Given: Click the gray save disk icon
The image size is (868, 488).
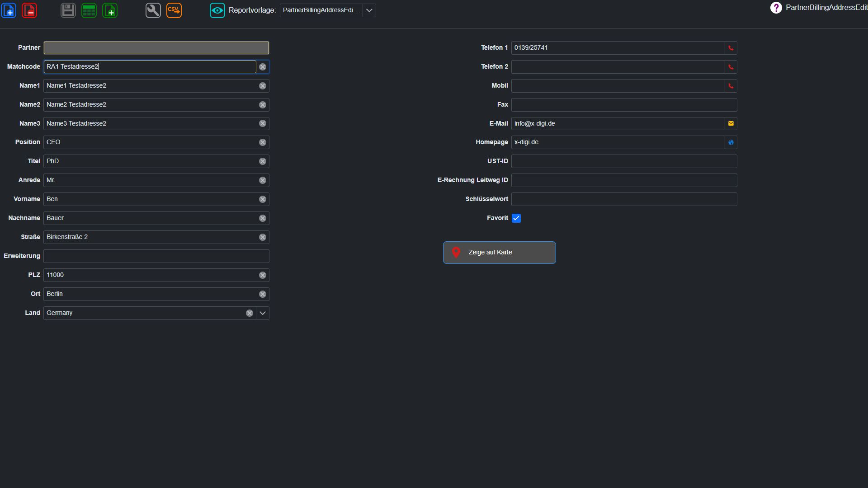Looking at the screenshot, I should (x=68, y=10).
